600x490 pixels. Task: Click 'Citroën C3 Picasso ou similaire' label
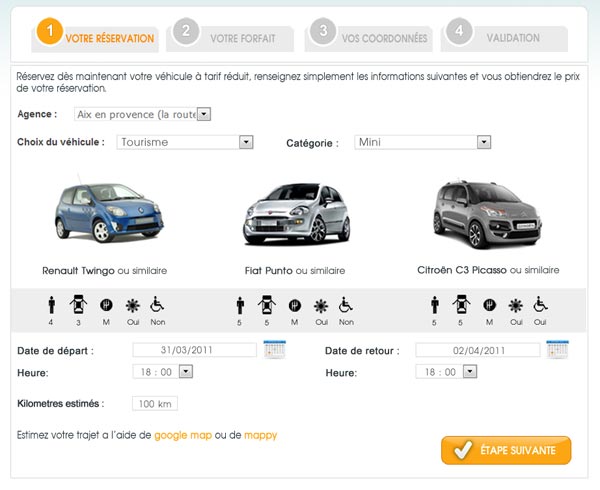(488, 270)
